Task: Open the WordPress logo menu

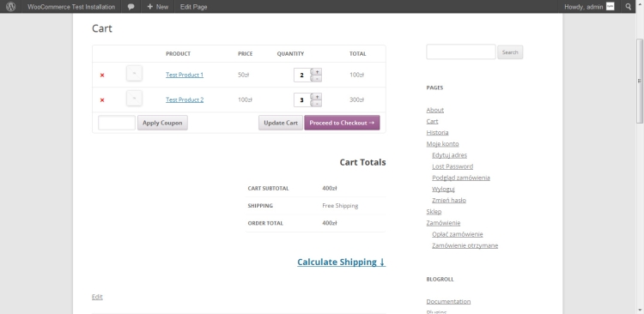Action: tap(10, 7)
